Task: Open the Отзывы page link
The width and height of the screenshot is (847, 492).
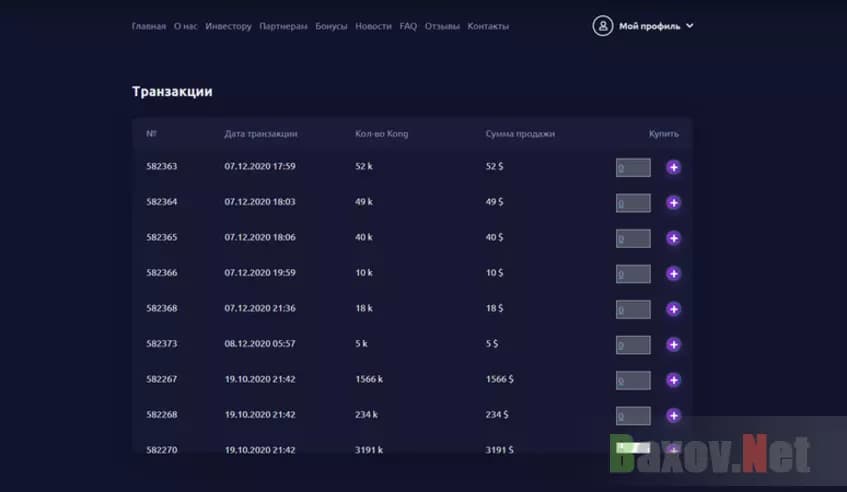Action: 442,26
